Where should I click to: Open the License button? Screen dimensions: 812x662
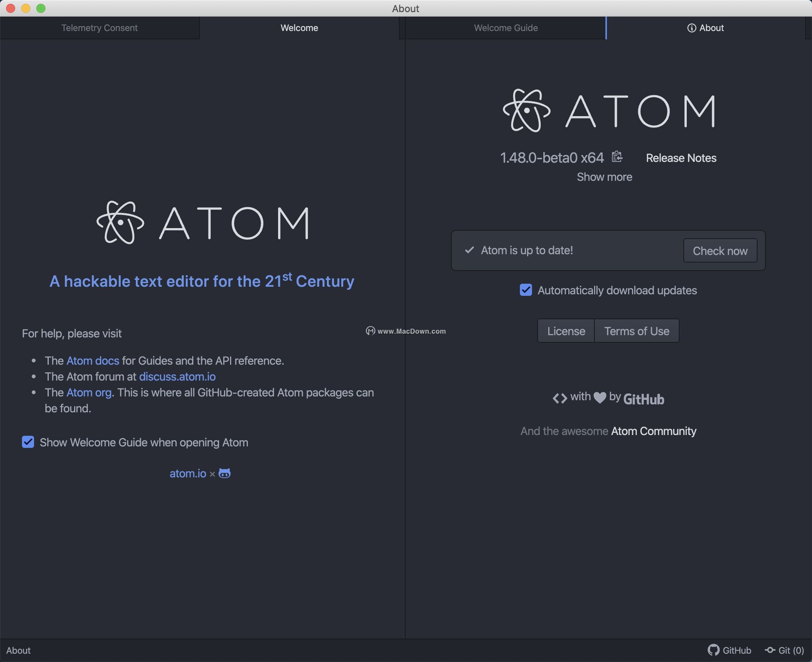tap(566, 331)
